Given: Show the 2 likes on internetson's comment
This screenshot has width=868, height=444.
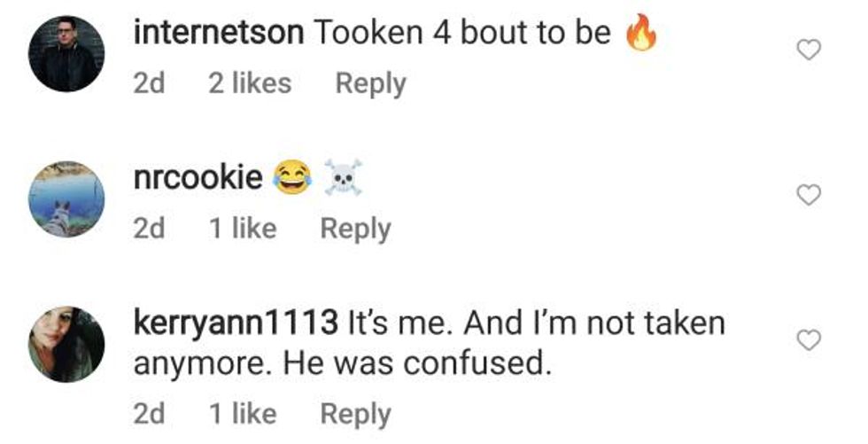Looking at the screenshot, I should pos(249,84).
